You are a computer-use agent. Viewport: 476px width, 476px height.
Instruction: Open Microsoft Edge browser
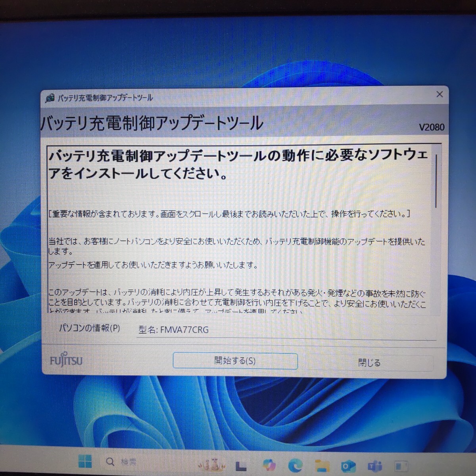coord(295,465)
